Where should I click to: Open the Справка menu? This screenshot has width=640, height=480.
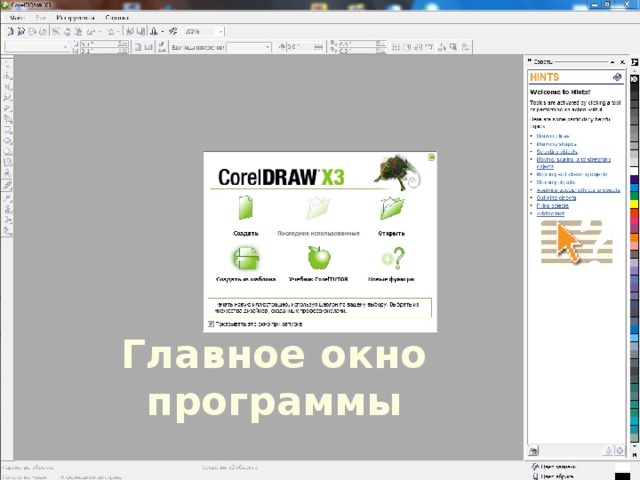tap(117, 18)
